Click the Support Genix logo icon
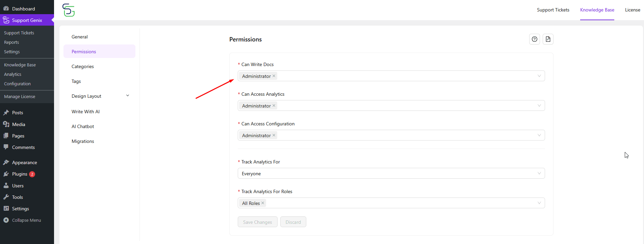Image resolution: width=644 pixels, height=244 pixels. (x=69, y=10)
